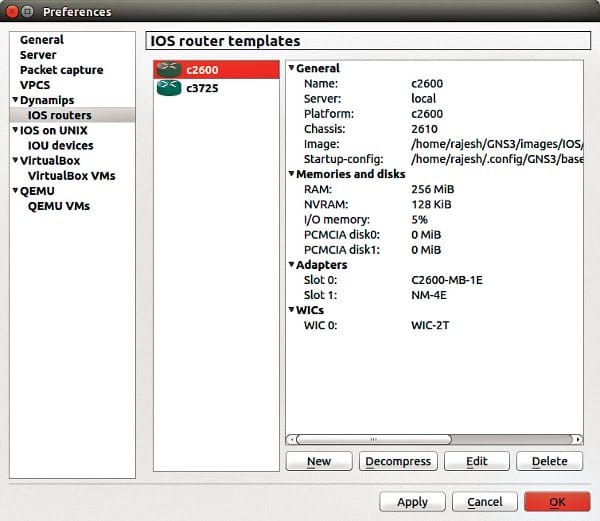Click the scrollbar left arrow
Screen dimensions: 600x521
point(292,440)
